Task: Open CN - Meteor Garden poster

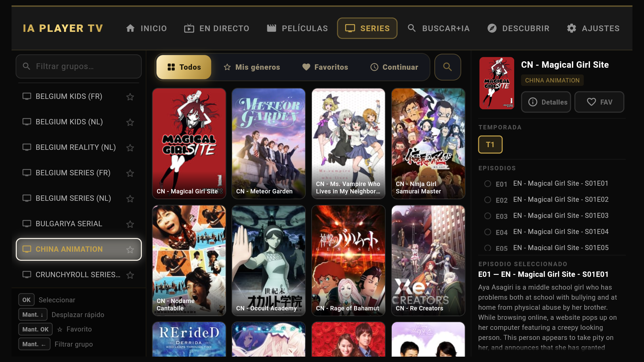Action: (x=269, y=143)
